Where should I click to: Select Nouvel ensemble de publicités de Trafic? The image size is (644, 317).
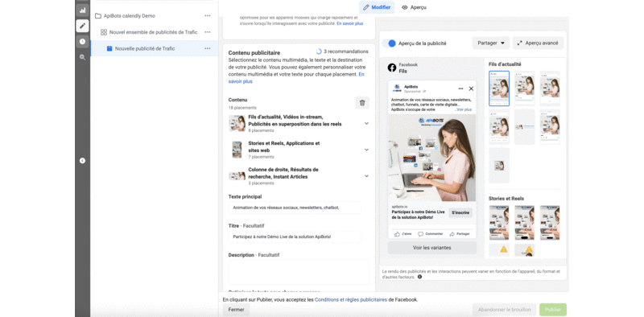(154, 32)
